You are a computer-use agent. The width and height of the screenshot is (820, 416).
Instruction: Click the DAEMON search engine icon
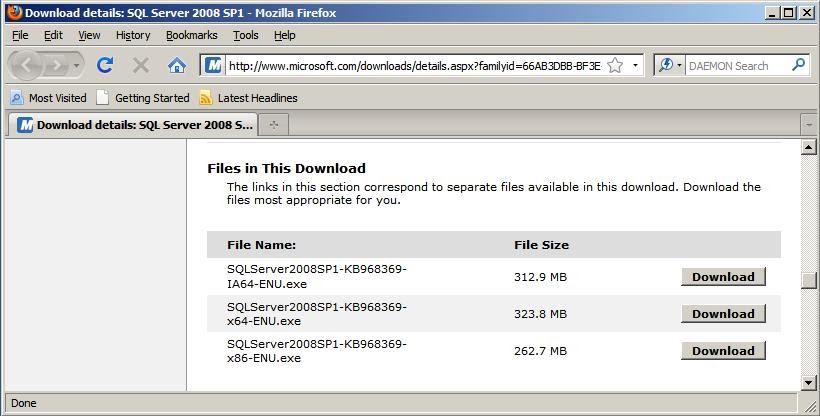click(665, 65)
